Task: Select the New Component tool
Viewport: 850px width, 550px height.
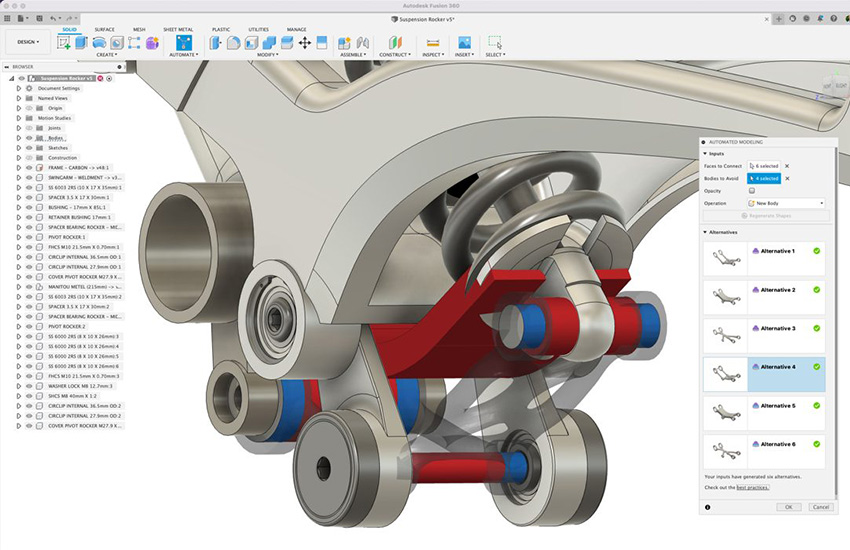Action: 344,43
